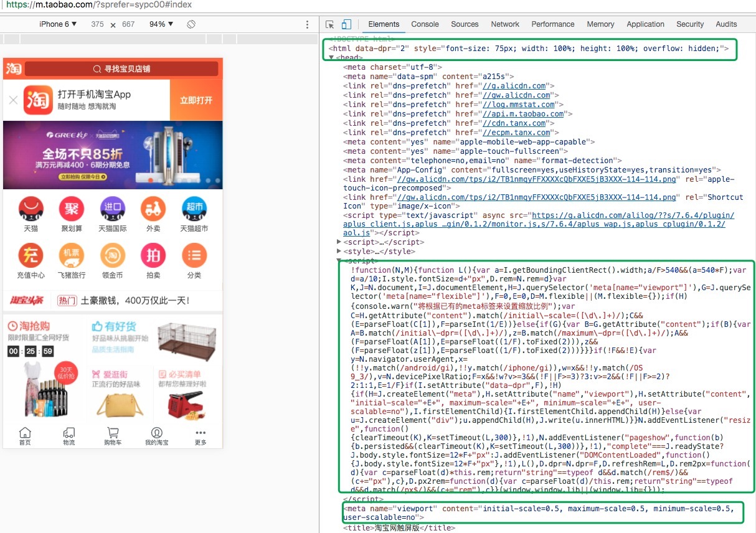Switch to the Console tab
Image resolution: width=756 pixels, height=533 pixels.
425,24
